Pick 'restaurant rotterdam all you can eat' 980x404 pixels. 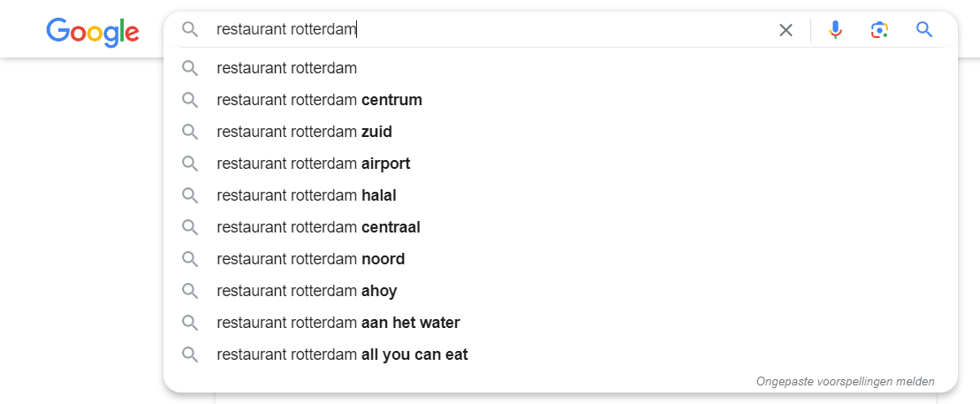click(342, 354)
